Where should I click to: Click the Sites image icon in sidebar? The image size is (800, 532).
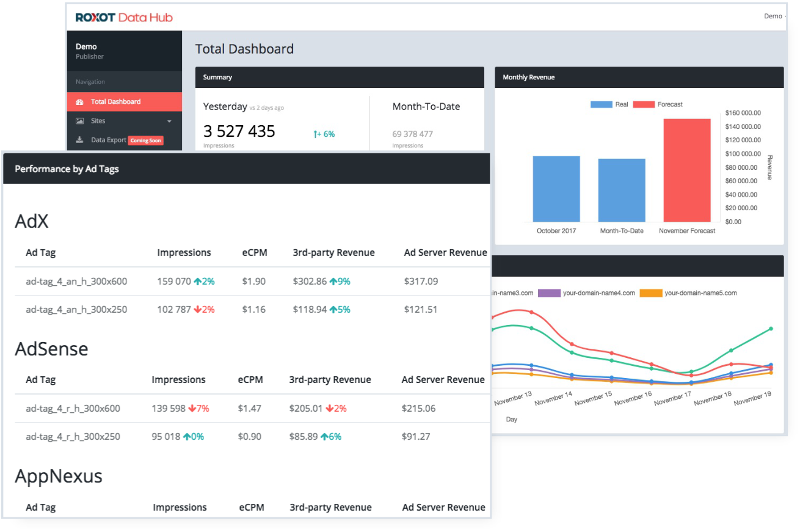(x=79, y=121)
